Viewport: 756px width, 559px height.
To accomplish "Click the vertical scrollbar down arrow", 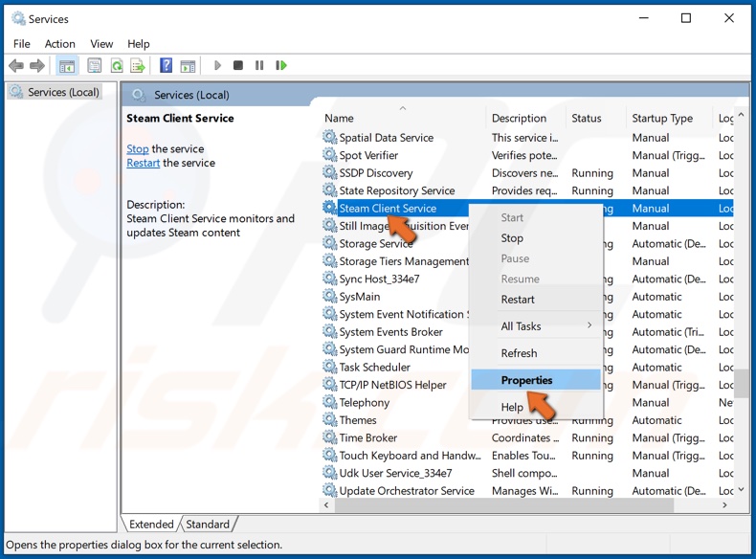I will coord(742,491).
